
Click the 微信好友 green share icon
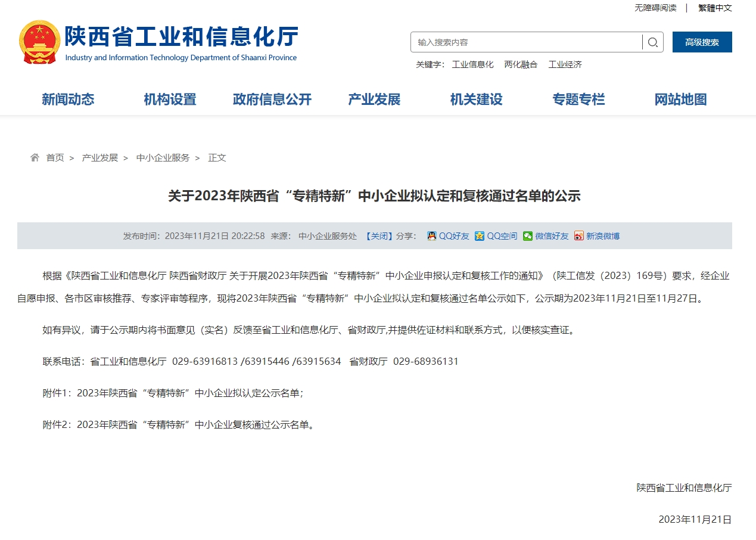coord(528,236)
